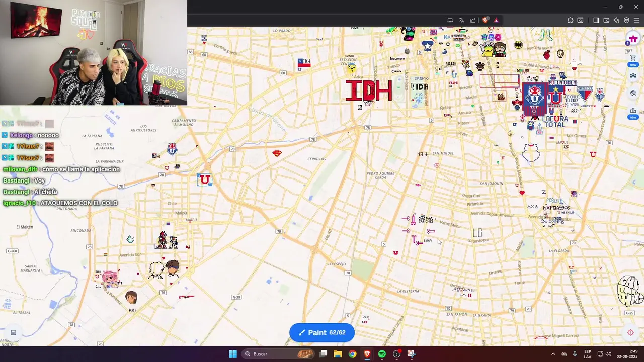Click the ESP LAA language indicator
Image resolution: width=644 pixels, height=362 pixels.
click(588, 354)
